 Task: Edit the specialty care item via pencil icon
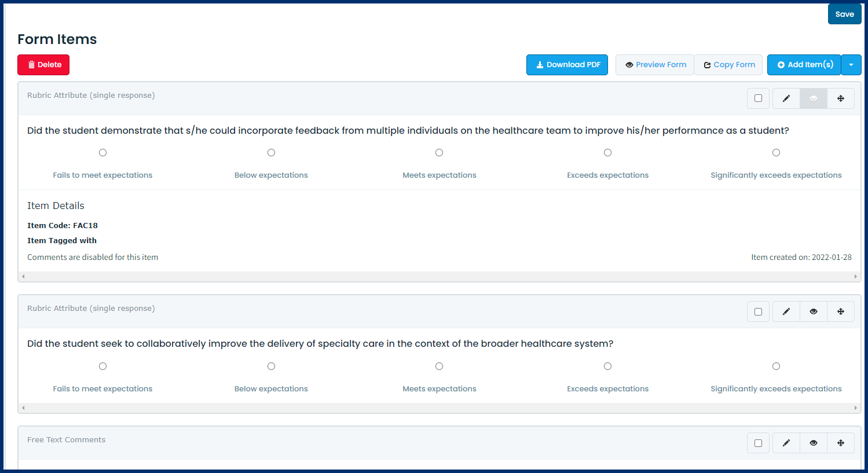pos(786,311)
